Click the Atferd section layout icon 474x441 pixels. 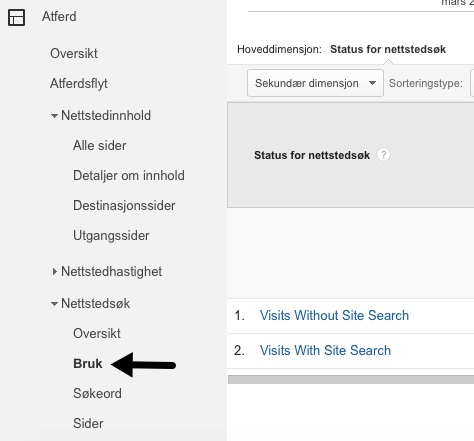(16, 17)
